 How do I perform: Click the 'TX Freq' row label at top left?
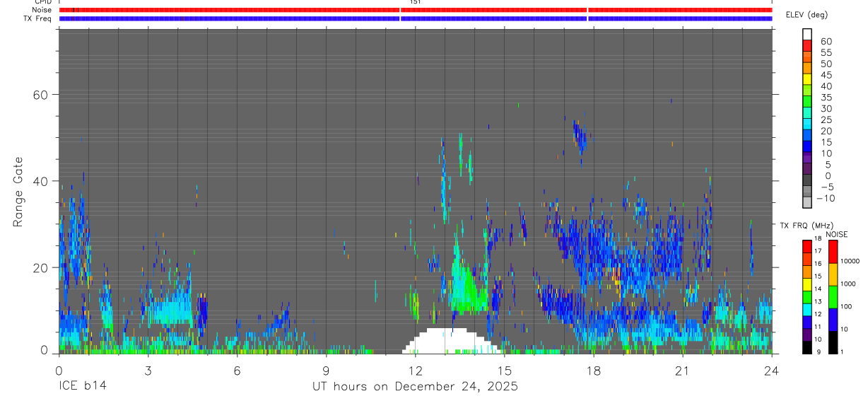click(x=38, y=18)
